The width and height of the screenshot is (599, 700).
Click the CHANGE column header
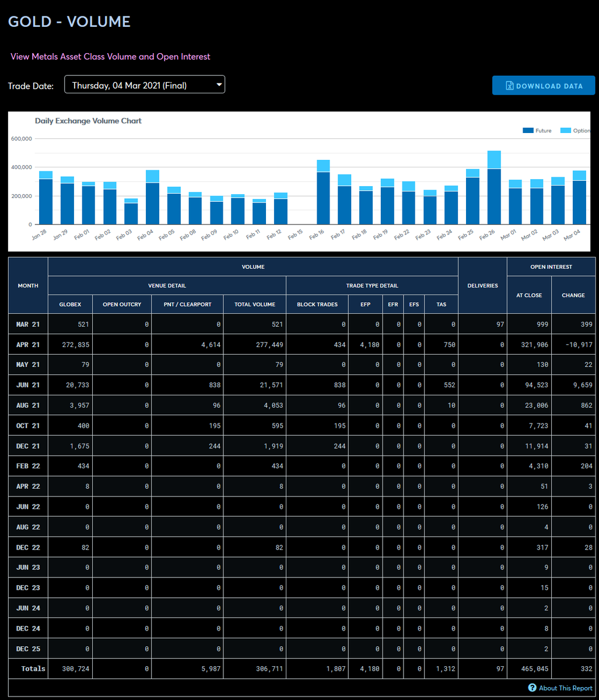click(x=573, y=295)
